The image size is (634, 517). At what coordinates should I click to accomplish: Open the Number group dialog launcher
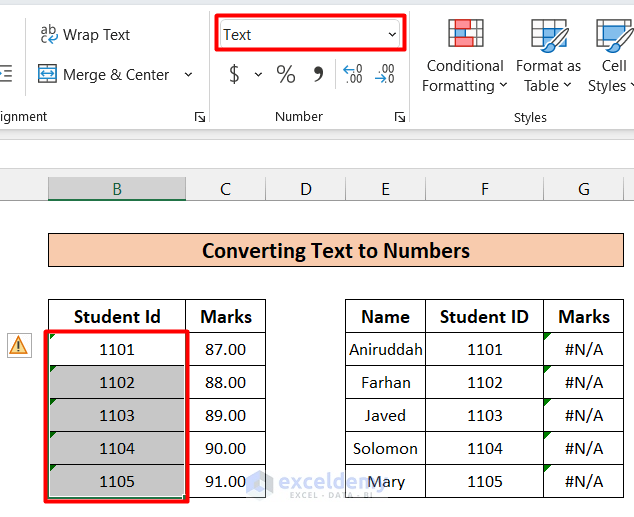[x=399, y=118]
